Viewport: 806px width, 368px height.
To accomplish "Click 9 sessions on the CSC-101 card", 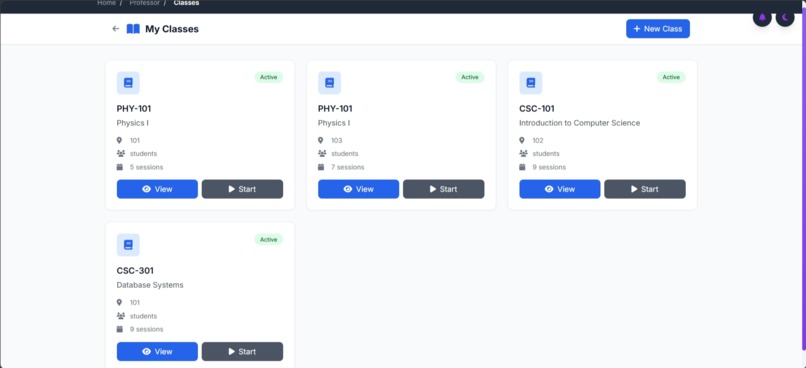I will pyautogui.click(x=549, y=167).
